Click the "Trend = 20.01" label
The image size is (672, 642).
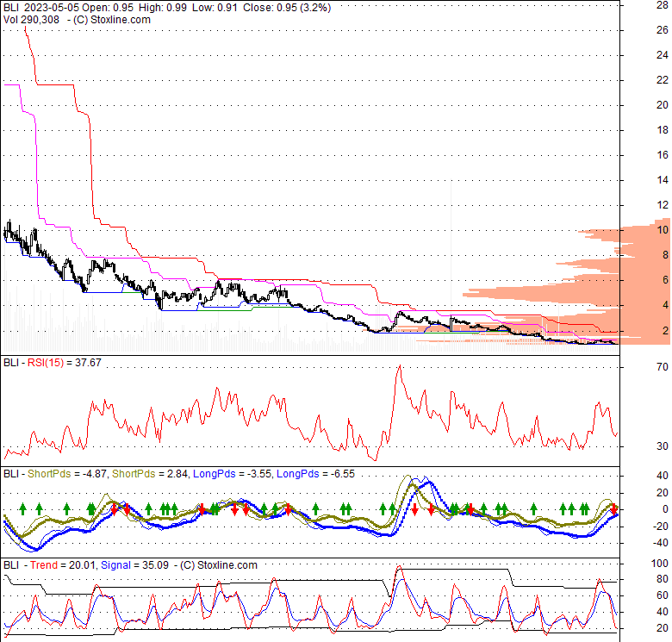63,564
